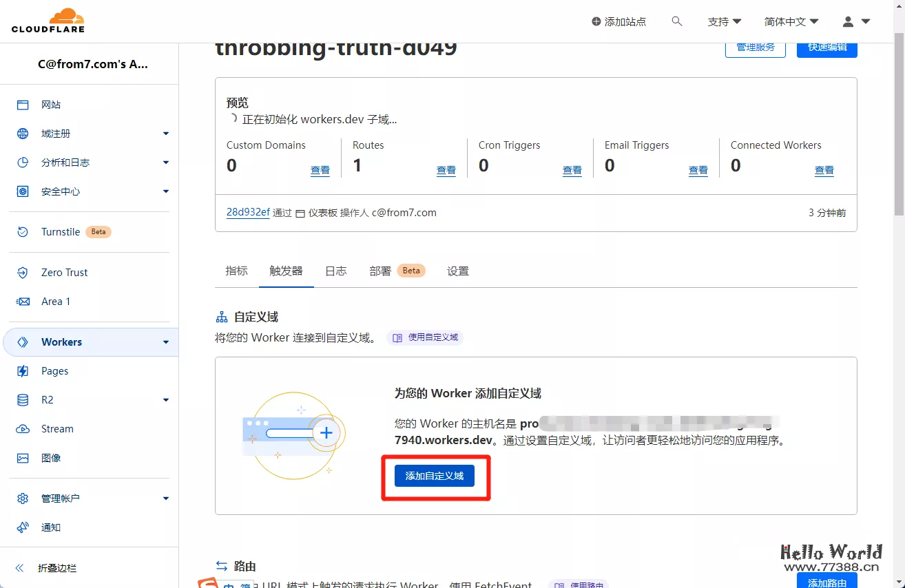Open the search magnifier icon

677,21
